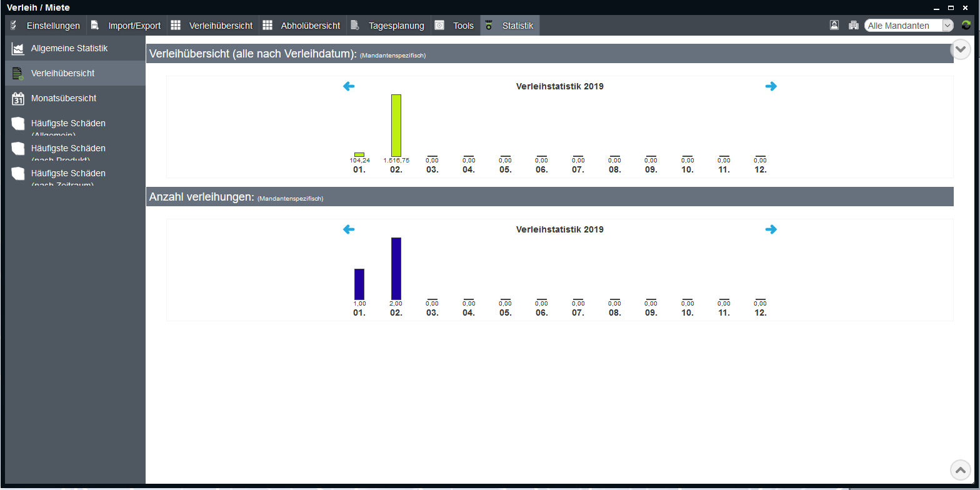Click the user profile icon
The width and height of the screenshot is (980, 490).
[834, 26]
